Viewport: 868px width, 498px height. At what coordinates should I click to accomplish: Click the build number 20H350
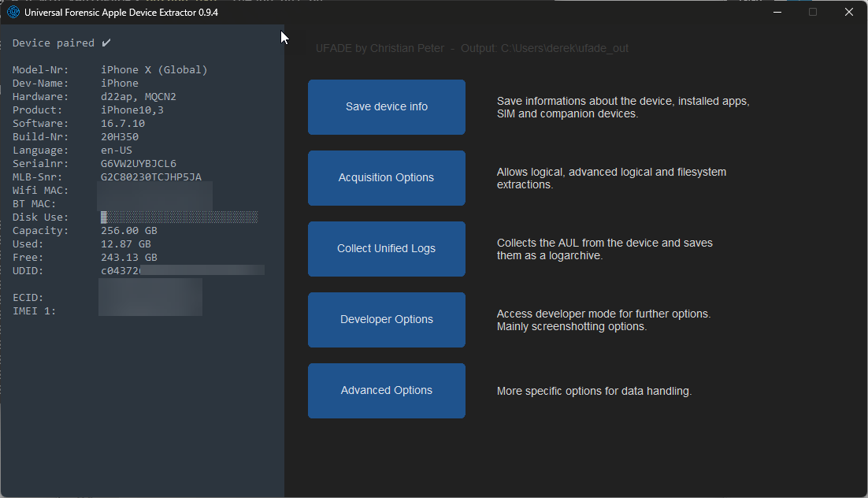[120, 137]
